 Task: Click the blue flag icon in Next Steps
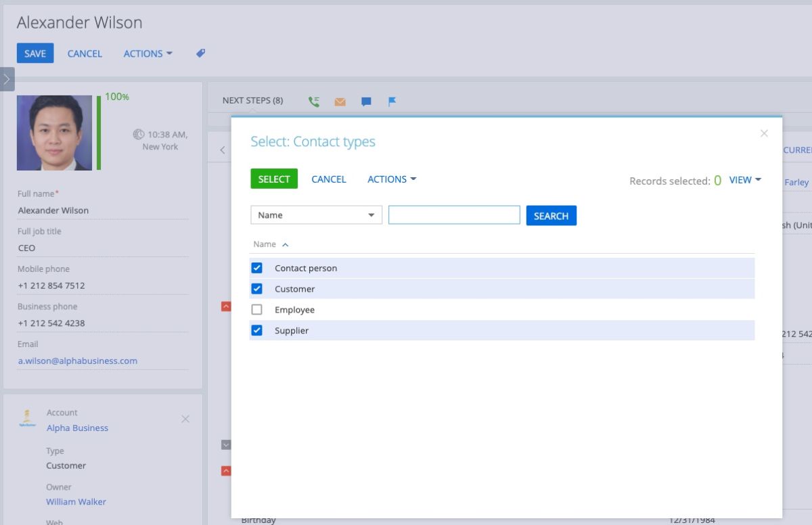tap(392, 101)
